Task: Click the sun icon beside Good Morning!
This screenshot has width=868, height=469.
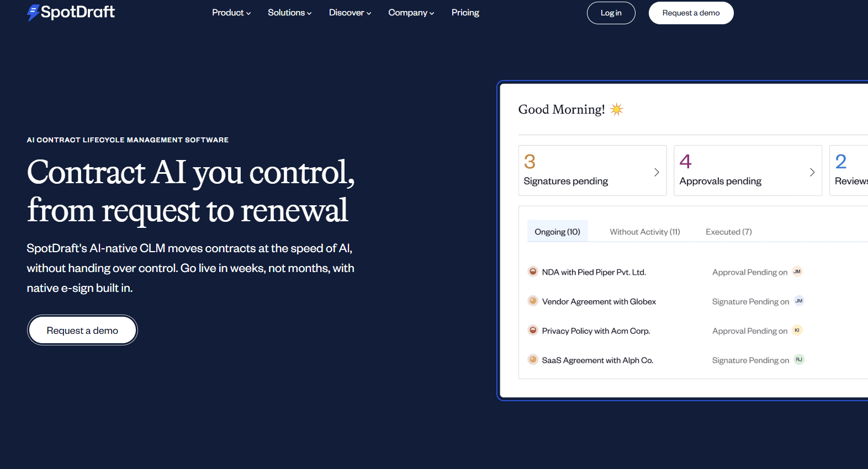Action: click(x=617, y=109)
